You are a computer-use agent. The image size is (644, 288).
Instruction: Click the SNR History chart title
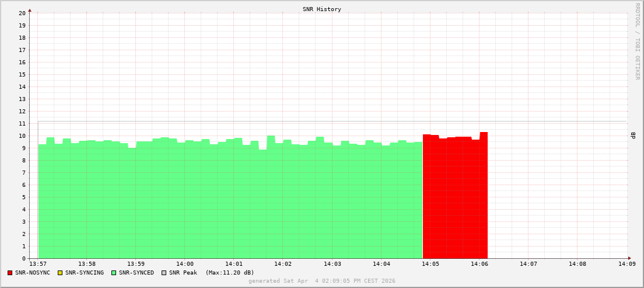[x=321, y=9]
